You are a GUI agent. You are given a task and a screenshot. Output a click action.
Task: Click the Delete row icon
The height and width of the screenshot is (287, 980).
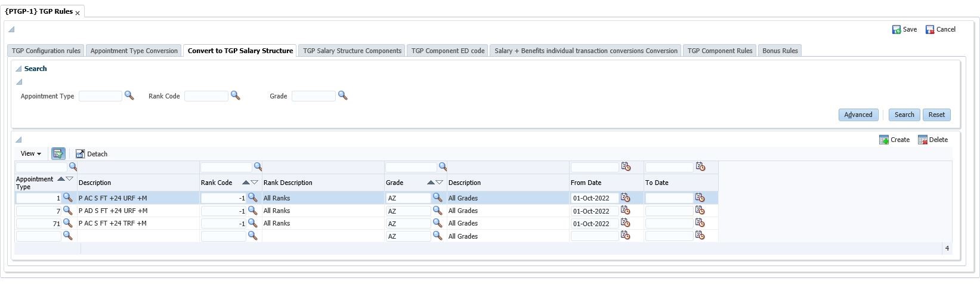click(x=923, y=140)
